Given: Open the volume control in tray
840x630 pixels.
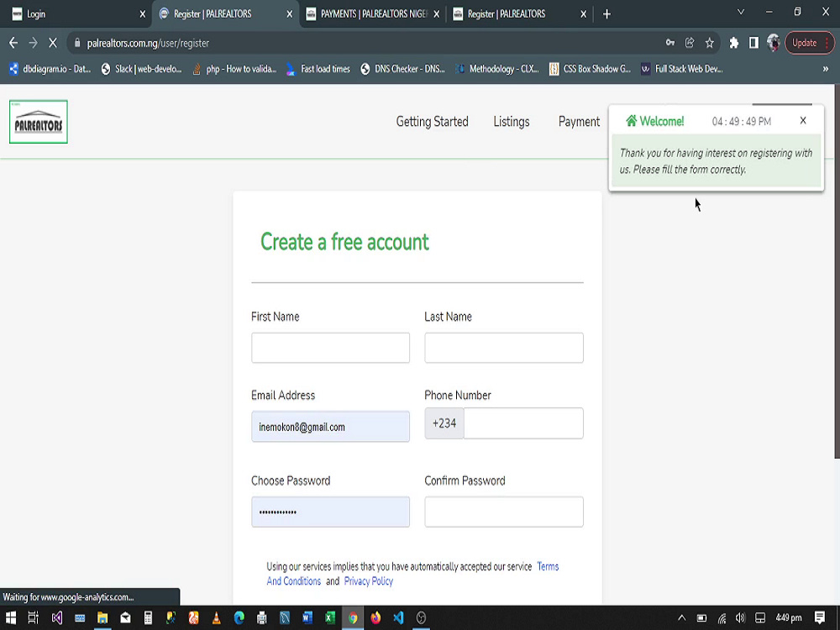Looking at the screenshot, I should (740, 617).
